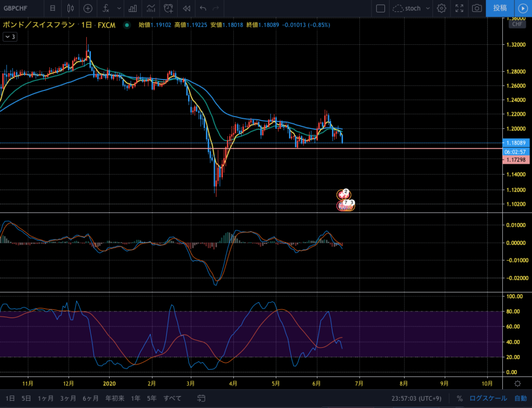Take a chart snapshot with camera icon
The height and width of the screenshot is (408, 532).
pos(477,8)
